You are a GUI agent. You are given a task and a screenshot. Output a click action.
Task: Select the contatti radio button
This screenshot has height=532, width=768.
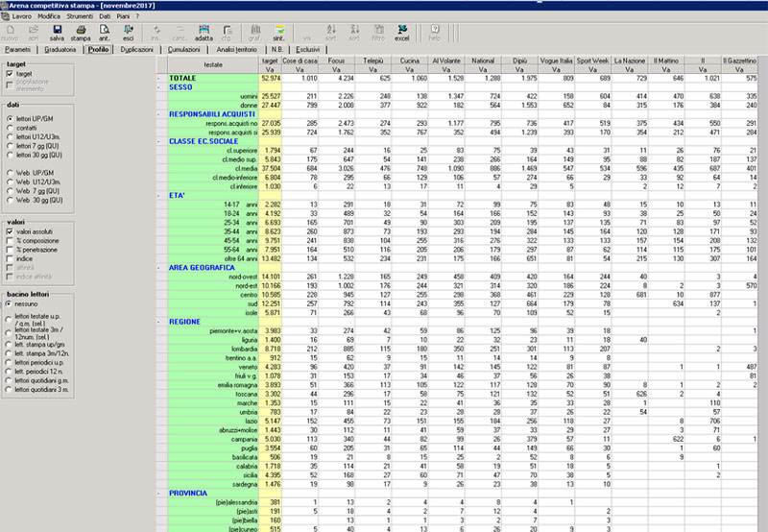coord(10,126)
